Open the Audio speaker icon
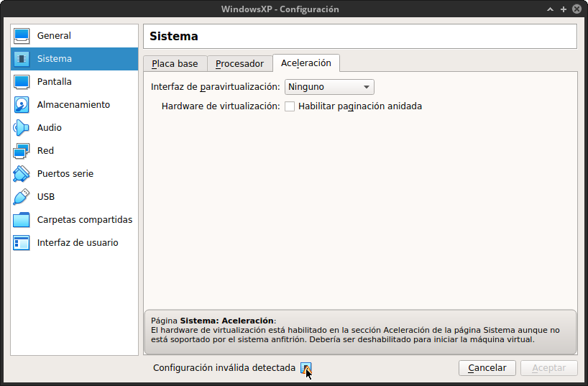The width and height of the screenshot is (588, 386). (x=22, y=128)
